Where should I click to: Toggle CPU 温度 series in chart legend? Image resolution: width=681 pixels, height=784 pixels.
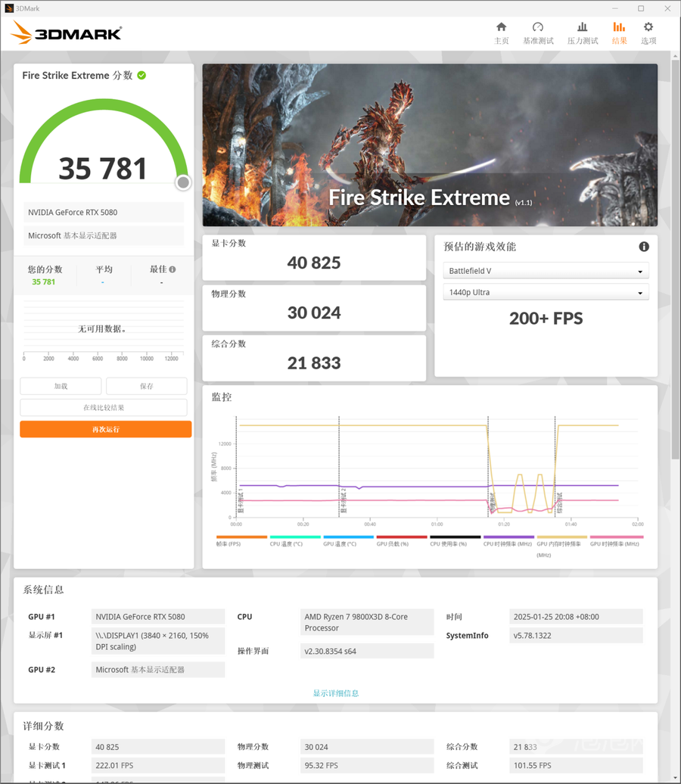(x=295, y=540)
